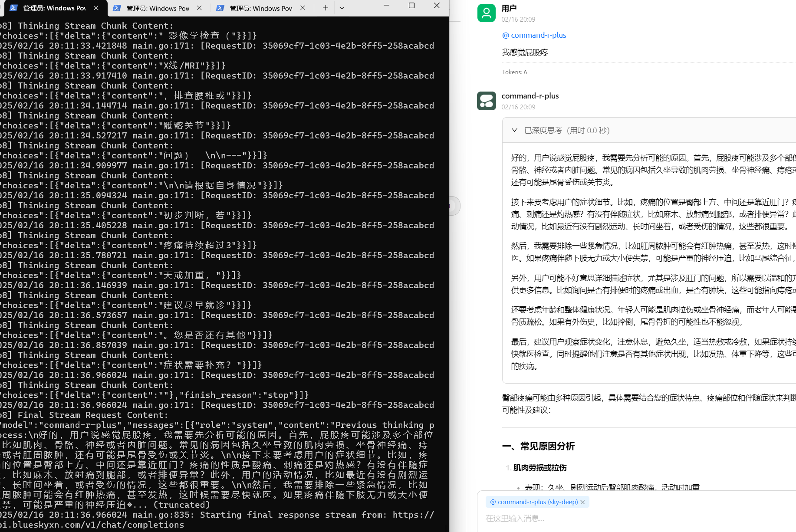Close the first PowerShell tab
This screenshot has height=532, width=796.
click(96, 8)
